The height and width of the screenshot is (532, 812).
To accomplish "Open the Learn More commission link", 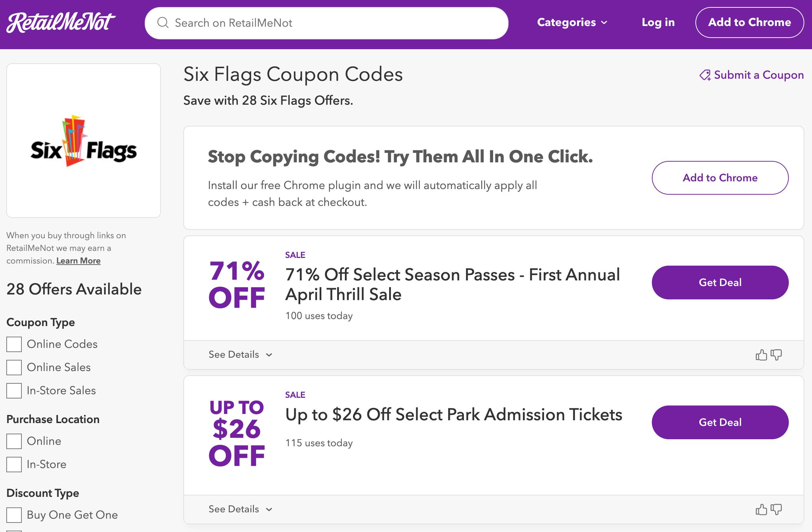I will pyautogui.click(x=78, y=261).
